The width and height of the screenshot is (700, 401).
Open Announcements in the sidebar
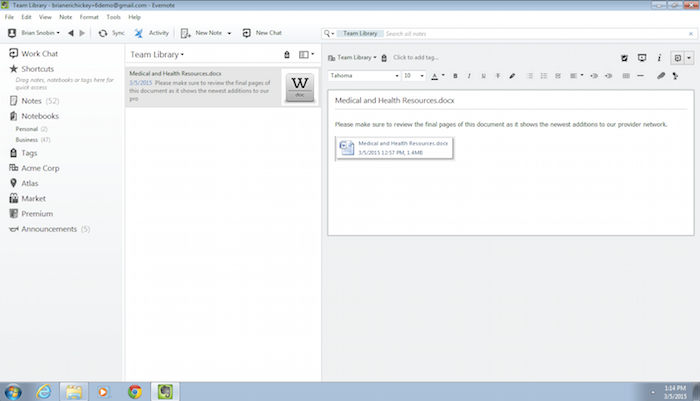click(49, 229)
